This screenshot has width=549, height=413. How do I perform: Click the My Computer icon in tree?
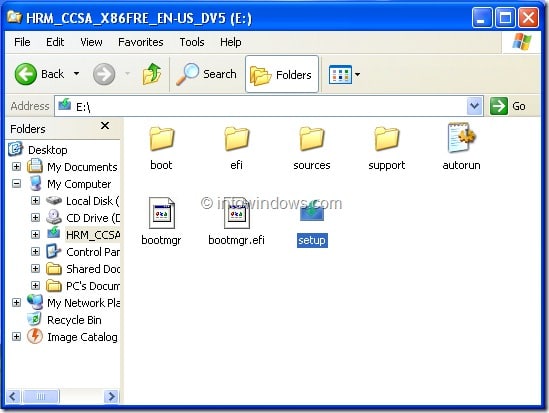pos(35,183)
